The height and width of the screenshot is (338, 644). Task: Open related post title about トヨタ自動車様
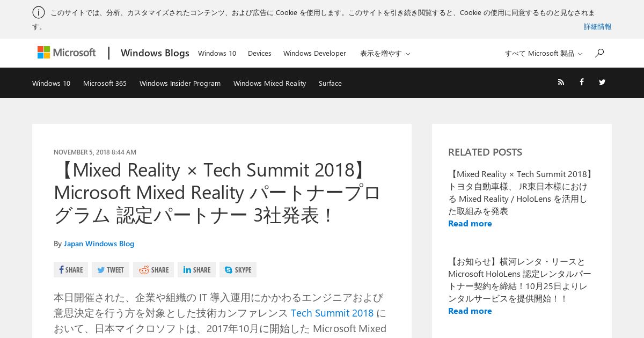pos(521,193)
